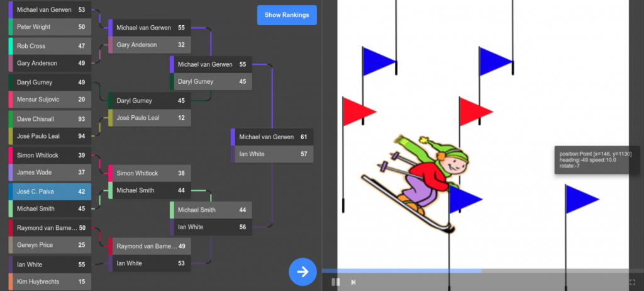
Task: Pause the ski game replay
Action: (336, 282)
